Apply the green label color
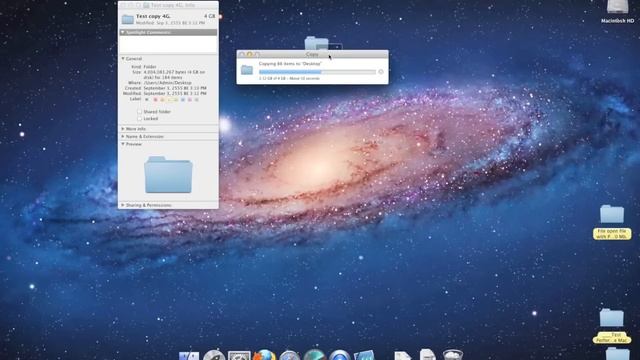640x360 pixels. pos(176,99)
